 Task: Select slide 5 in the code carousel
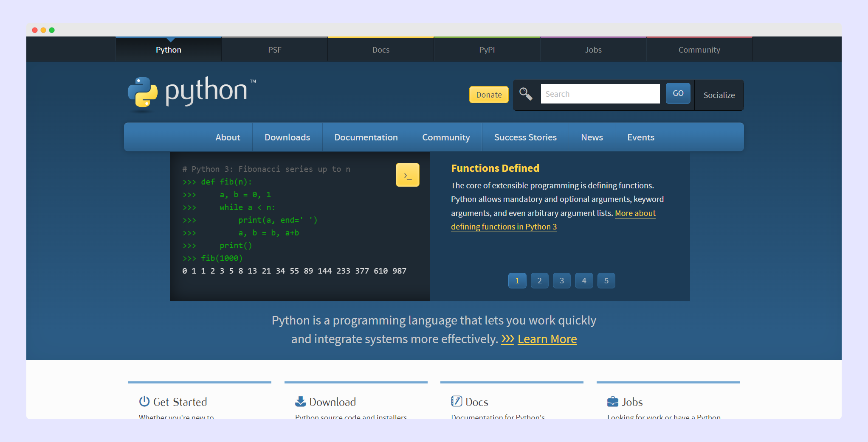coord(606,281)
